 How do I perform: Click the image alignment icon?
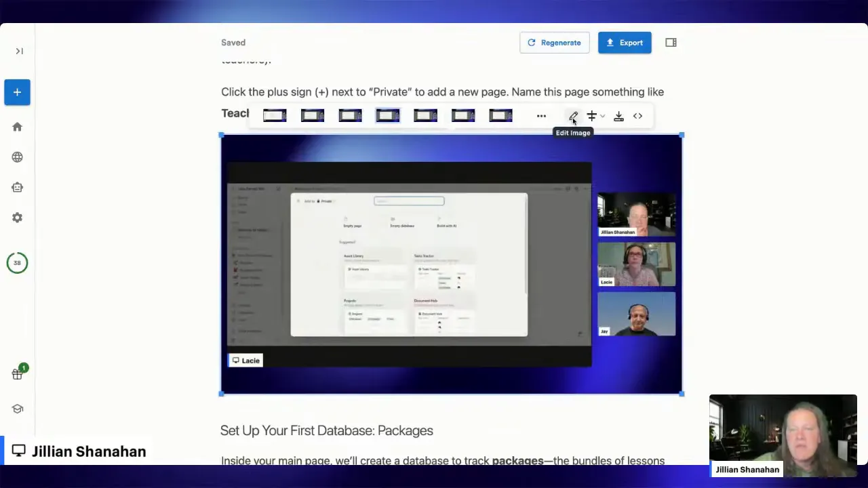[591, 116]
